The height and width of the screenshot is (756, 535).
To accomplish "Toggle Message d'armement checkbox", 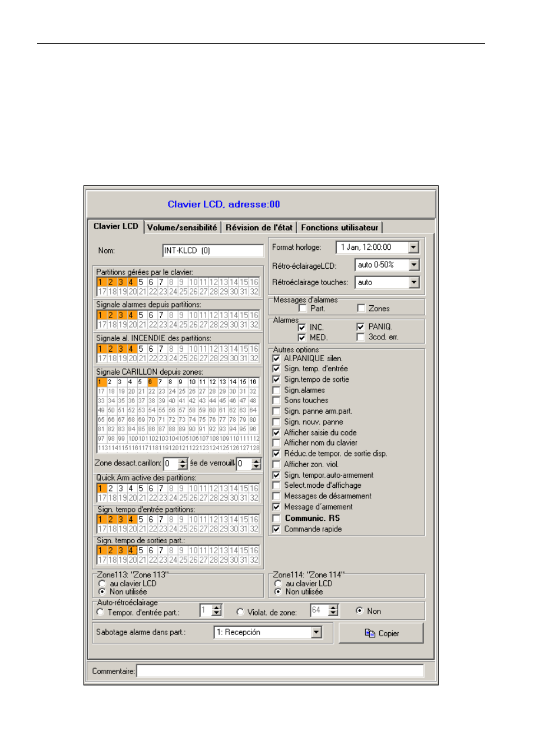I will tap(276, 507).
